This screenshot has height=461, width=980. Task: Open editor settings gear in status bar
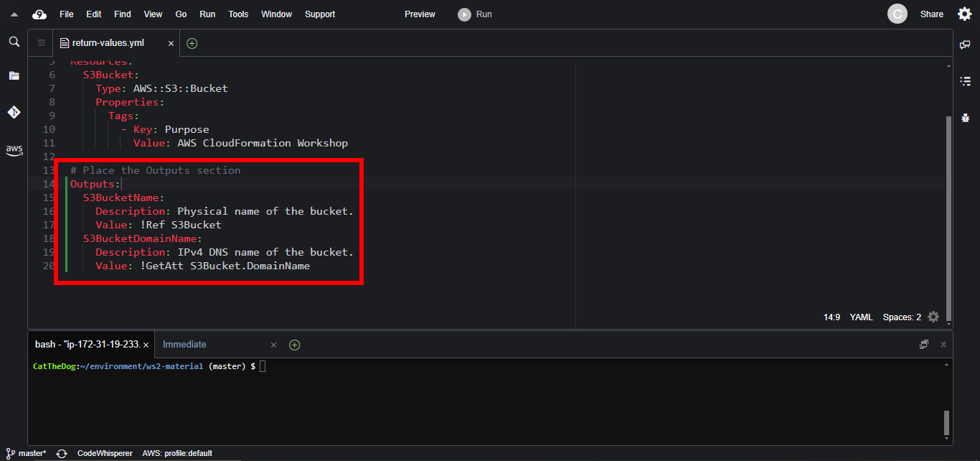click(933, 317)
